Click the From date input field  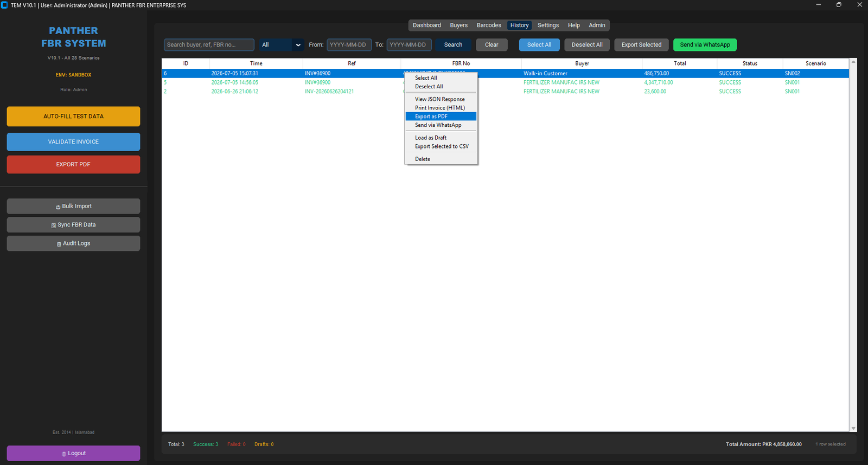(x=349, y=45)
